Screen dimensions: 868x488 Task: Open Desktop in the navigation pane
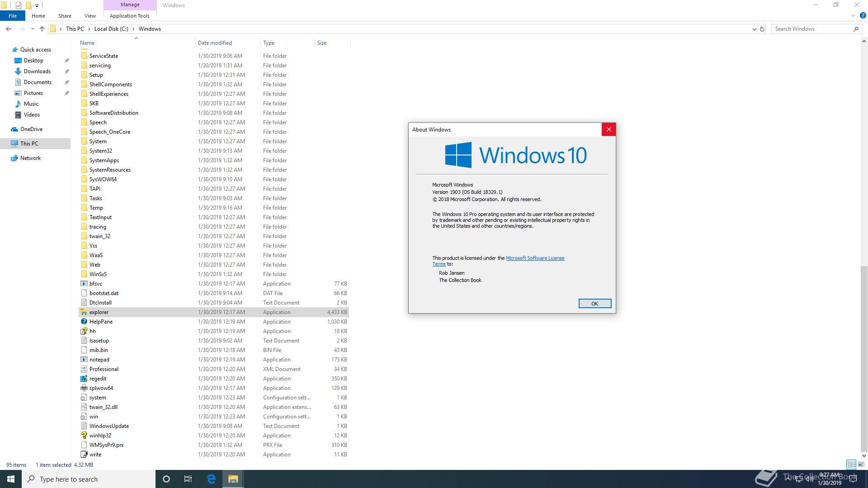34,61
